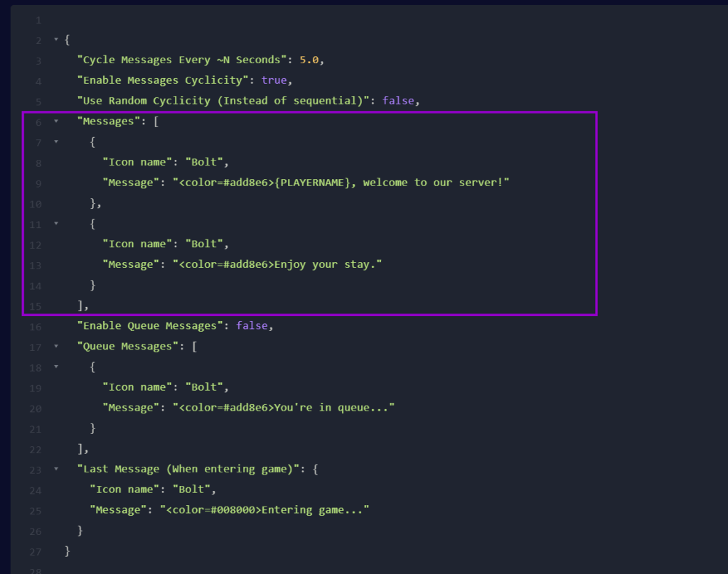This screenshot has width=728, height=574.
Task: Collapse the second message object fold arrow on line 11
Action: [55, 224]
